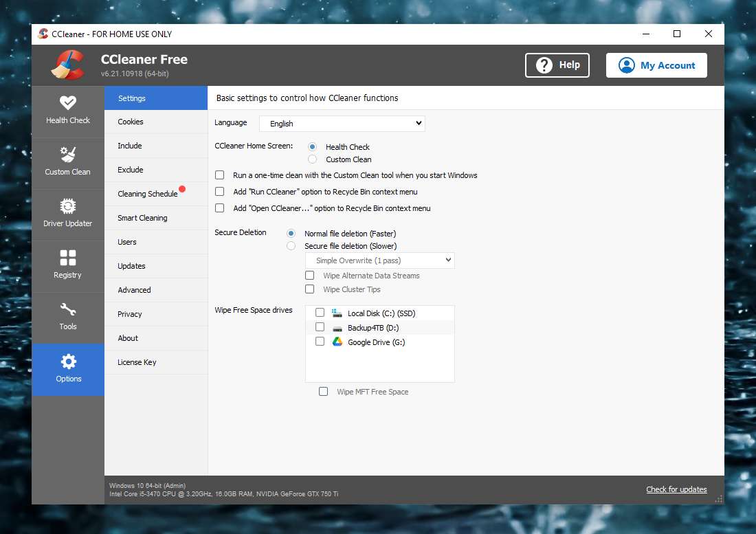756x534 pixels.
Task: Open the Users tab
Action: pyautogui.click(x=156, y=243)
